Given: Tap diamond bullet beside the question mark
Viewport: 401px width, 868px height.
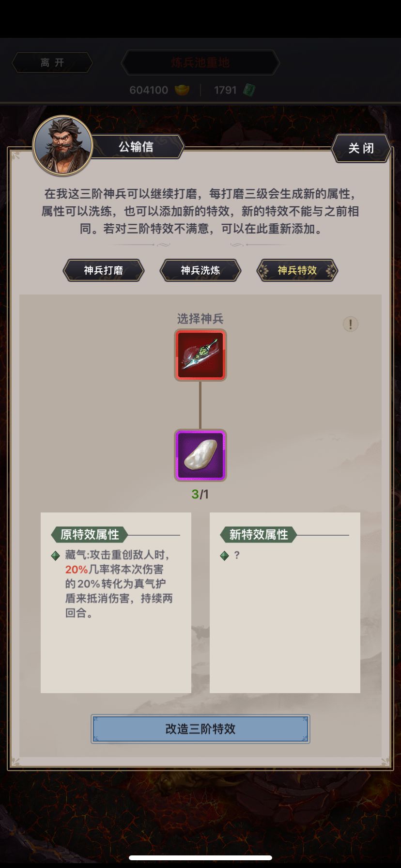Looking at the screenshot, I should coord(224,556).
